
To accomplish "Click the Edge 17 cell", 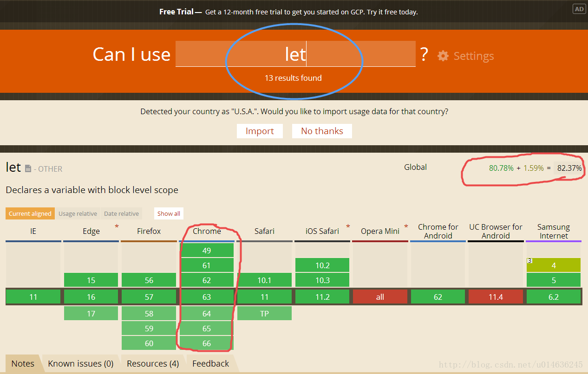I will click(91, 314).
